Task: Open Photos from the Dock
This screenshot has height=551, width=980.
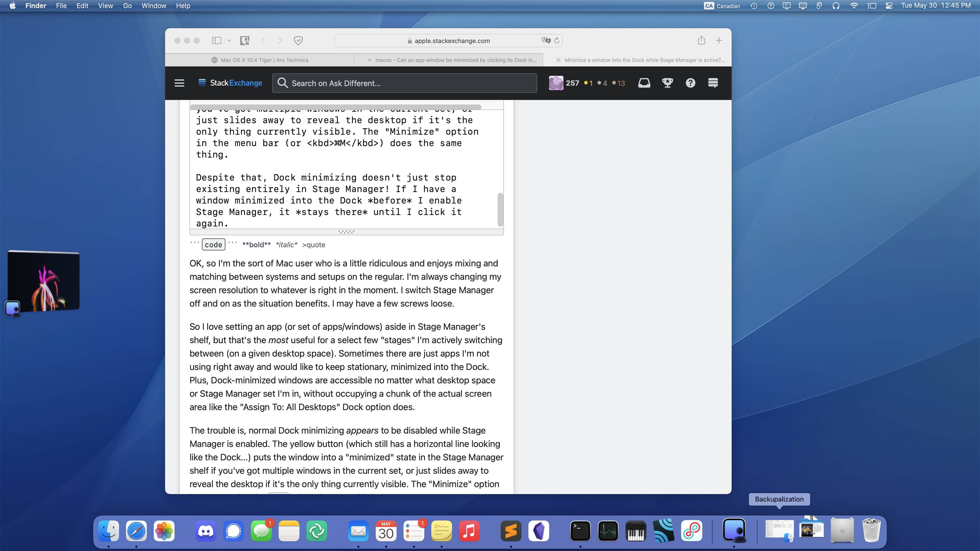Action: point(164,531)
